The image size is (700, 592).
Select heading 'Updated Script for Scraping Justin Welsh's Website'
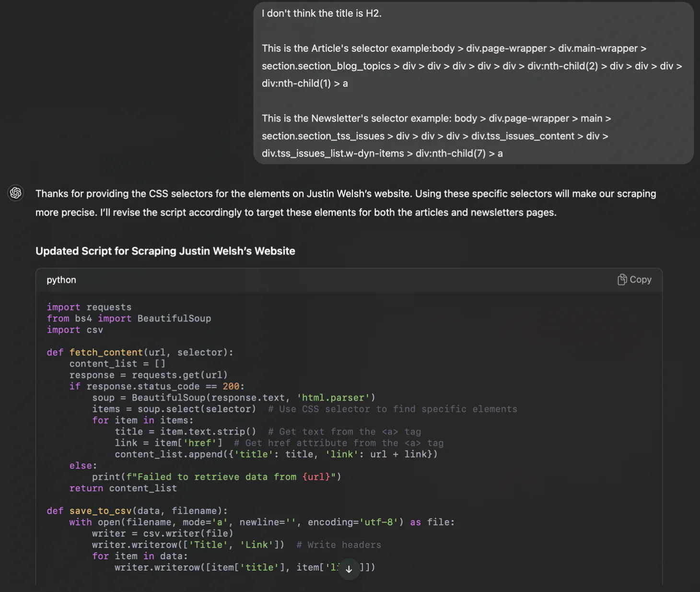(165, 251)
